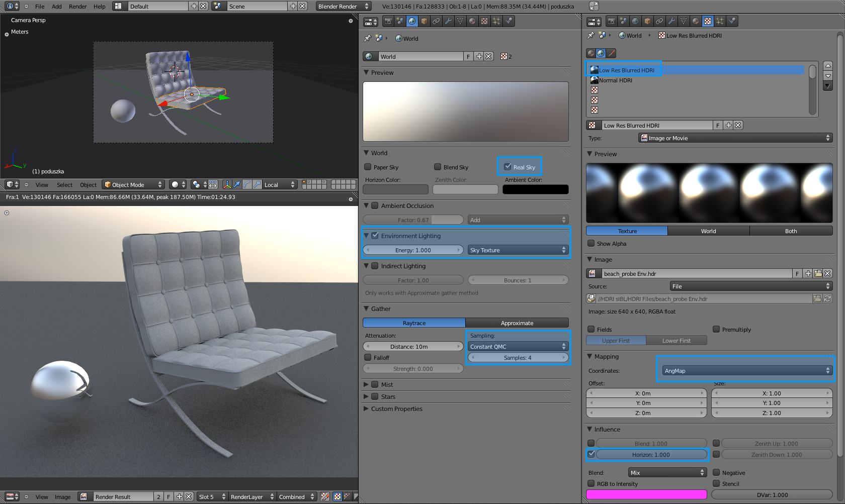Open Material sphere tab in right panel
The image size is (845, 504).
pos(696,21)
